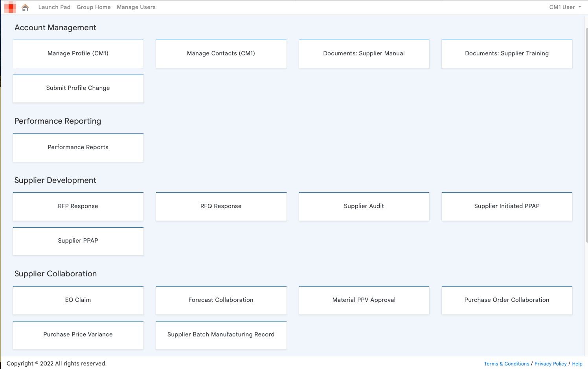Expand the CM1 User dropdown
The width and height of the screenshot is (588, 369).
pos(565,7)
